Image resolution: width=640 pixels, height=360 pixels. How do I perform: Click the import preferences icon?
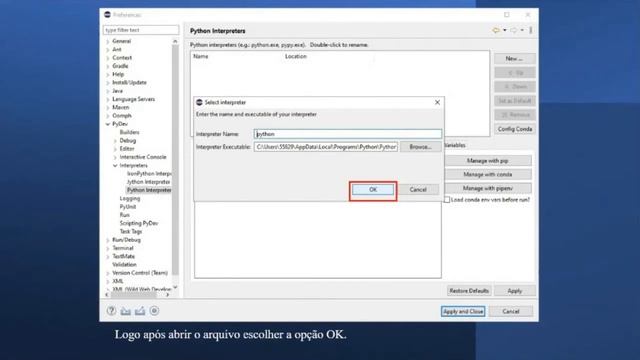tap(126, 311)
